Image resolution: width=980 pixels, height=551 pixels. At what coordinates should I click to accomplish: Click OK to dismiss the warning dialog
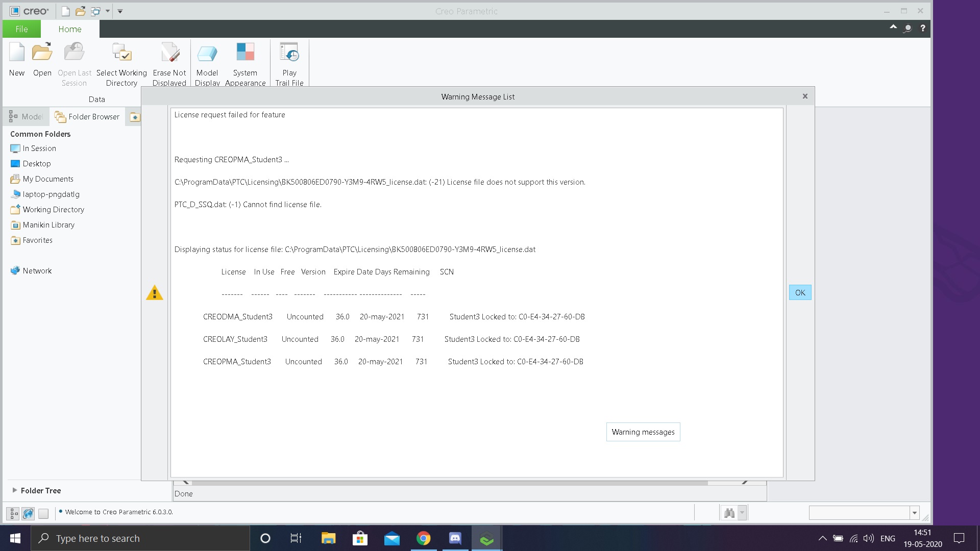tap(799, 292)
